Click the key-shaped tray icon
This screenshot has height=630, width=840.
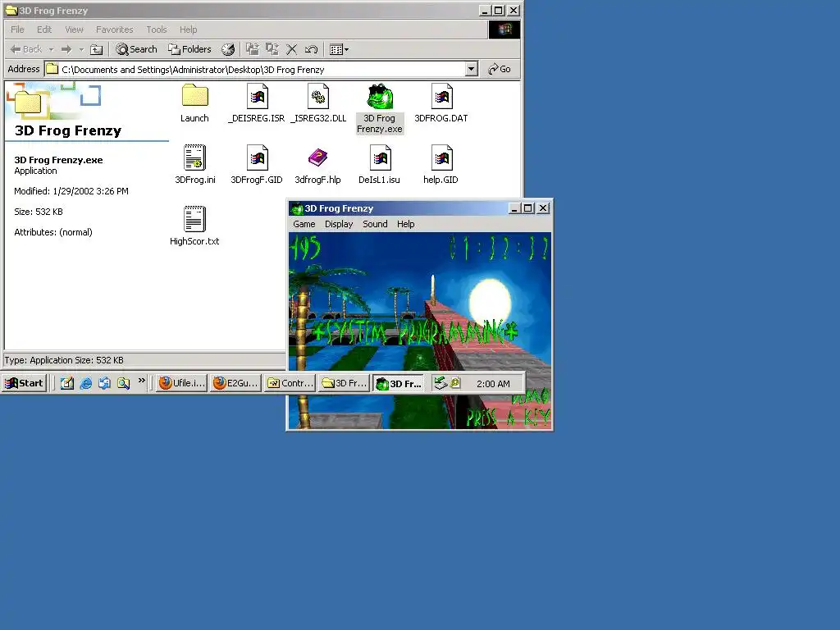point(454,383)
